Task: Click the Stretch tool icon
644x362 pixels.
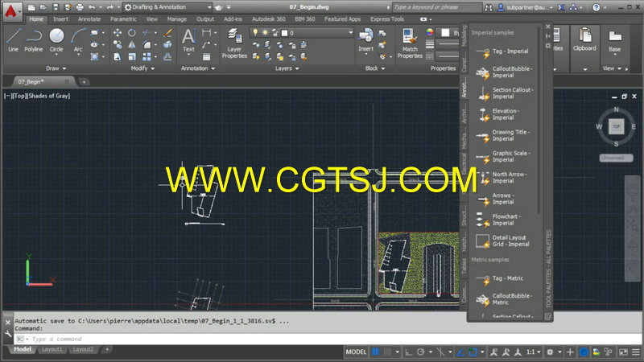Action: [x=118, y=56]
